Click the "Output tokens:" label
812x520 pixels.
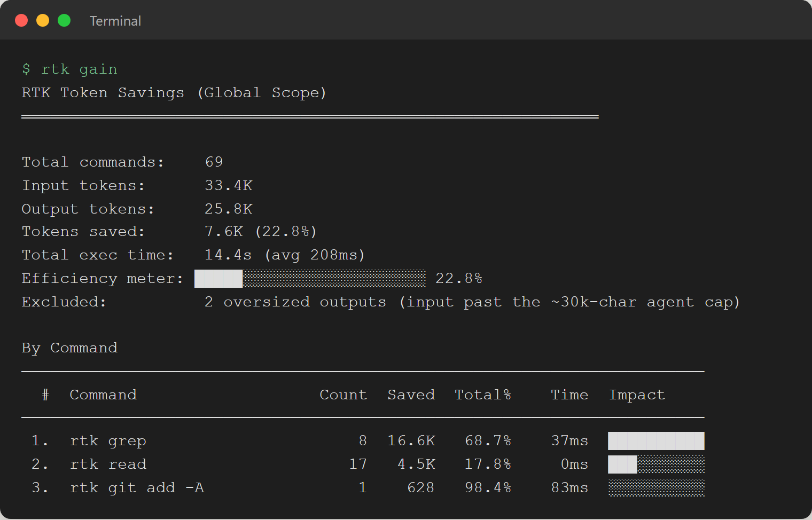tap(88, 209)
